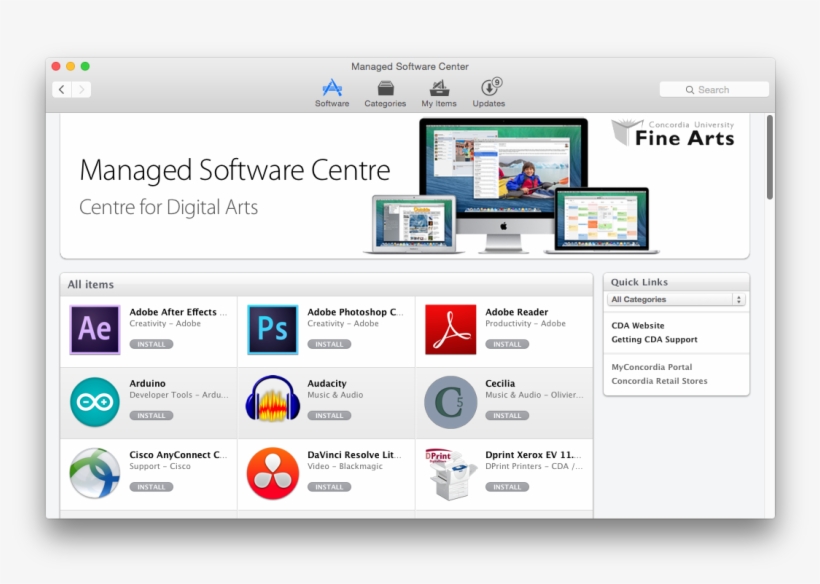820x584 pixels.
Task: Click the Adobe After Effects icon
Action: pos(95,330)
